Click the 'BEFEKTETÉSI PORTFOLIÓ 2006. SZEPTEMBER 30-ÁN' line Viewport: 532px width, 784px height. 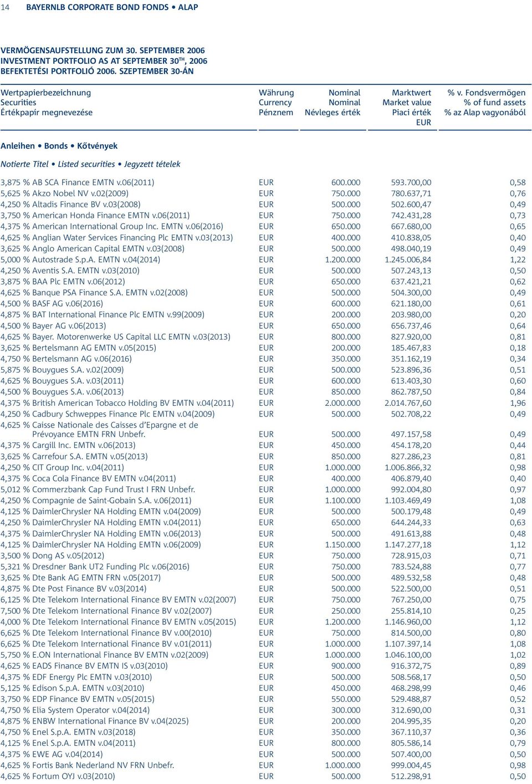point(97,71)
